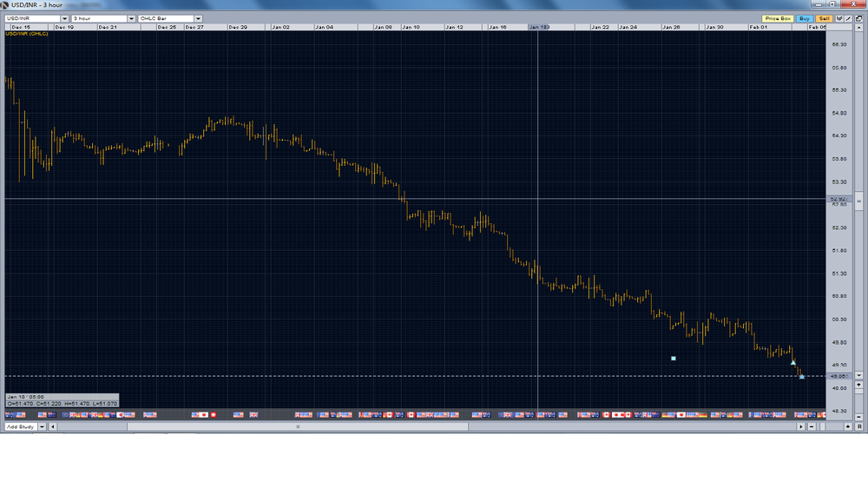Click the R reset zoom button
This screenshot has width=868, height=488.
coord(859,426)
